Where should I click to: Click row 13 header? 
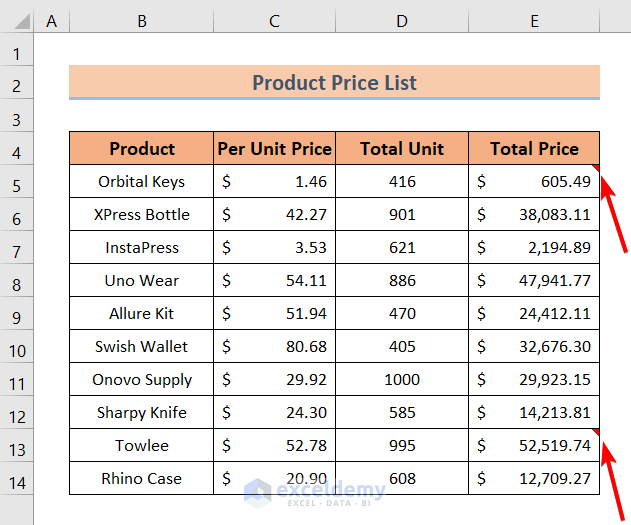click(x=17, y=445)
